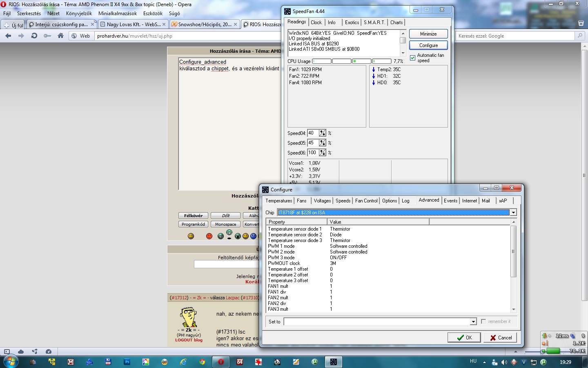Open SpeedFan Exotics tab
Image resolution: width=588 pixels, height=368 pixels.
(x=352, y=22)
